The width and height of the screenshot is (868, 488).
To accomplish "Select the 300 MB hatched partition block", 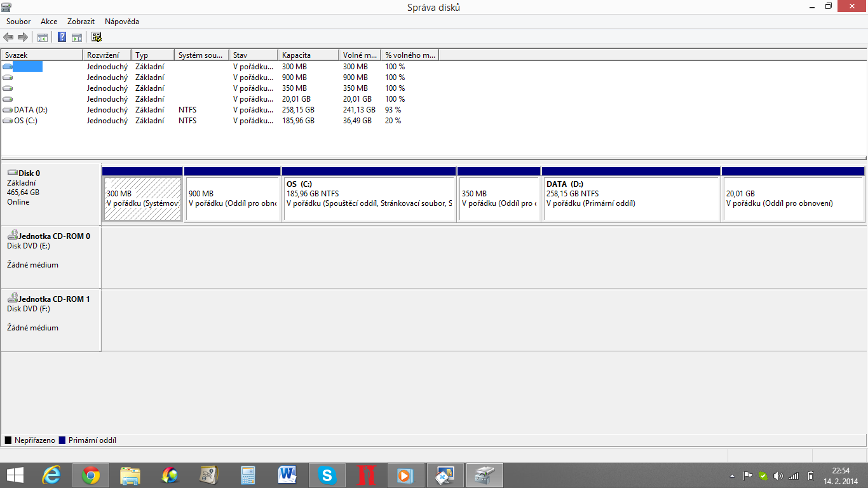I will [142, 194].
